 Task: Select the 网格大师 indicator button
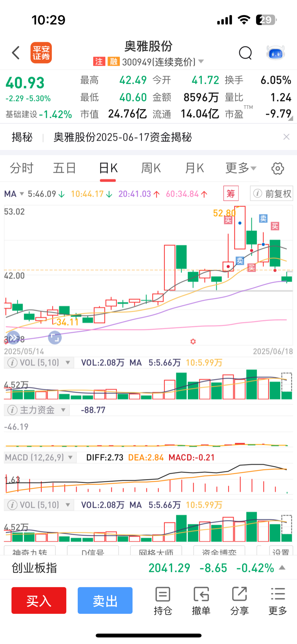156,551
